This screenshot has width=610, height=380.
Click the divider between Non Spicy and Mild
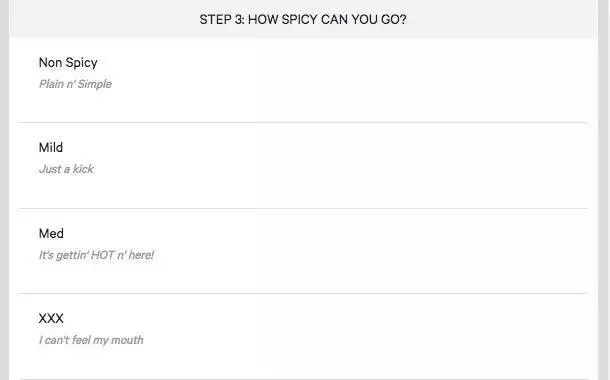(303, 123)
